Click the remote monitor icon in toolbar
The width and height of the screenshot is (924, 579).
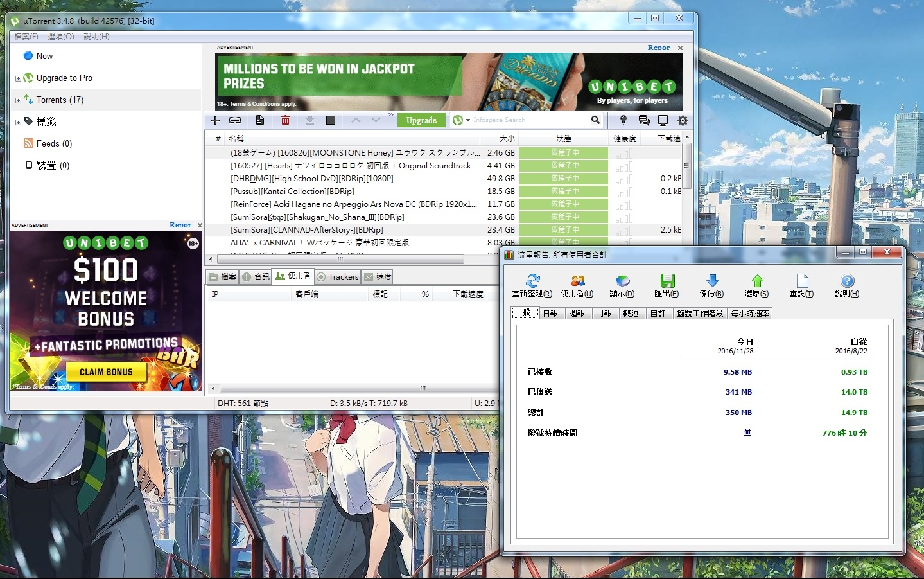663,120
